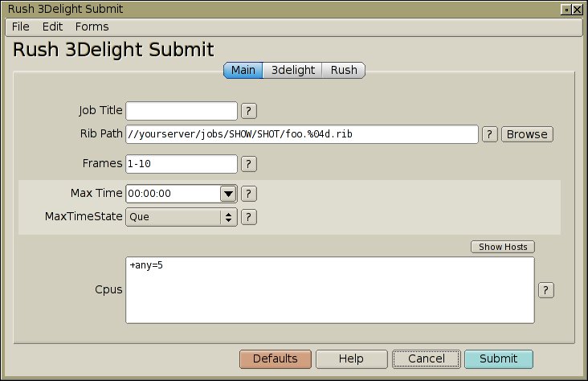
Task: Click the Defaults button
Action: [276, 358]
